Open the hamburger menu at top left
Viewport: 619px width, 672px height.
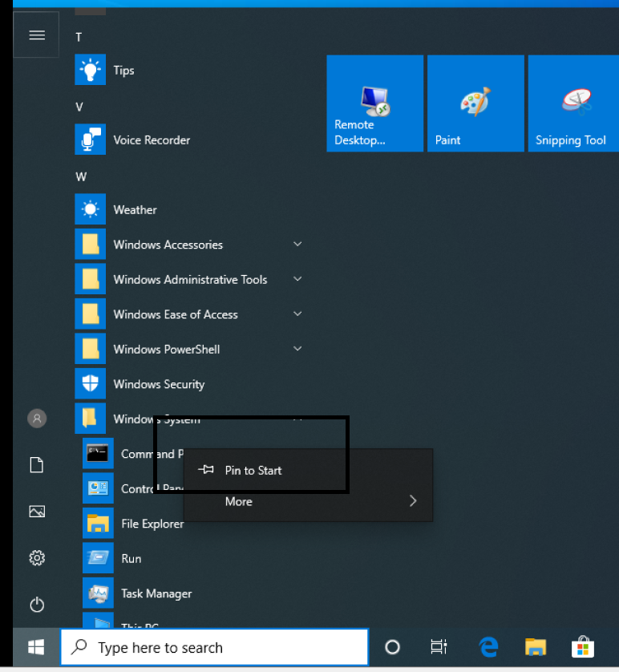(x=36, y=34)
